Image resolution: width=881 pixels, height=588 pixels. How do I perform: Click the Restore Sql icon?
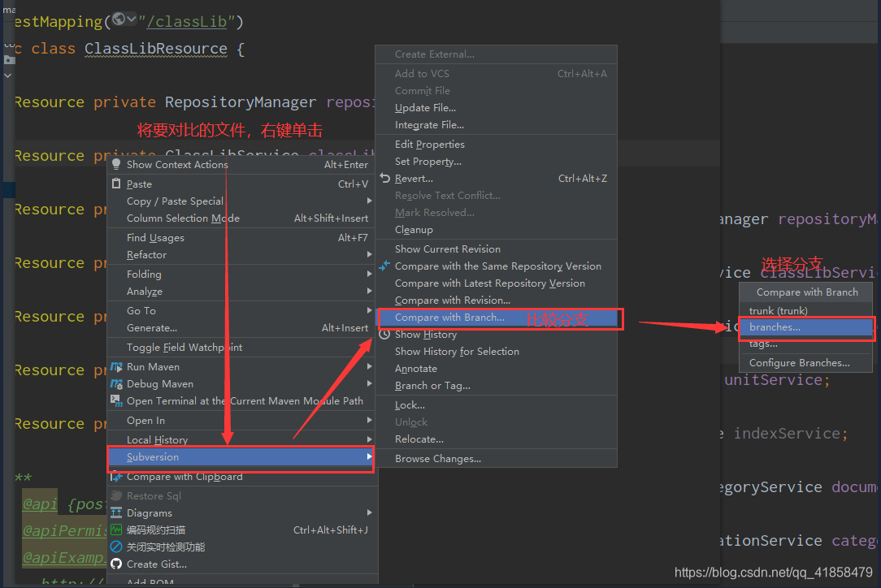click(x=116, y=496)
